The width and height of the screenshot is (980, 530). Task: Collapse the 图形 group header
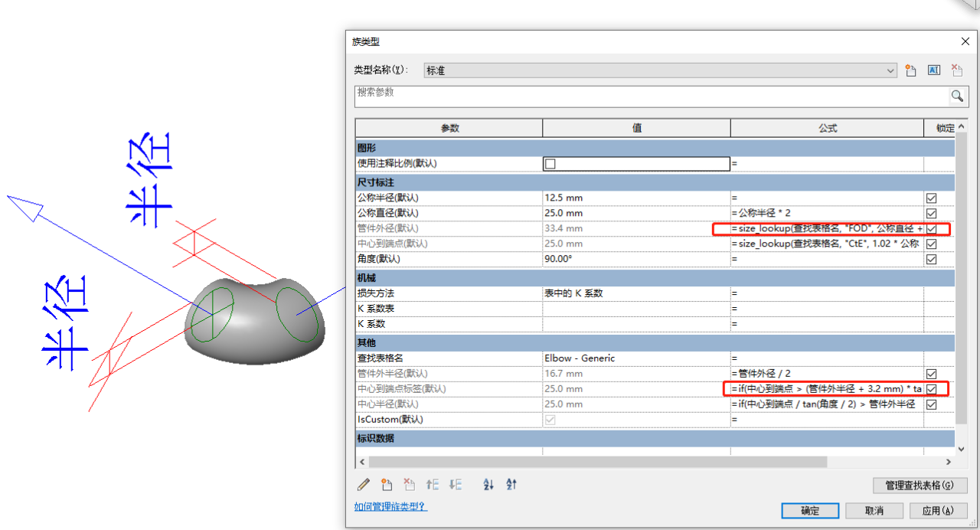click(655, 147)
